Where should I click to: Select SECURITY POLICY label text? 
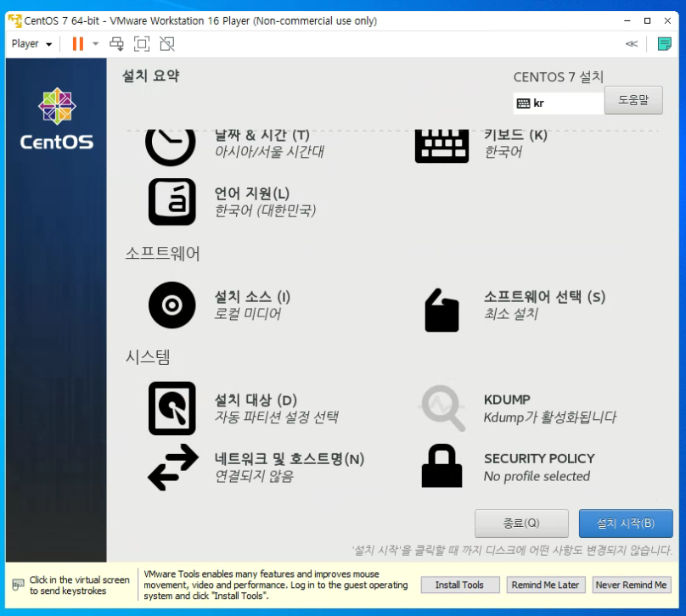click(x=539, y=459)
